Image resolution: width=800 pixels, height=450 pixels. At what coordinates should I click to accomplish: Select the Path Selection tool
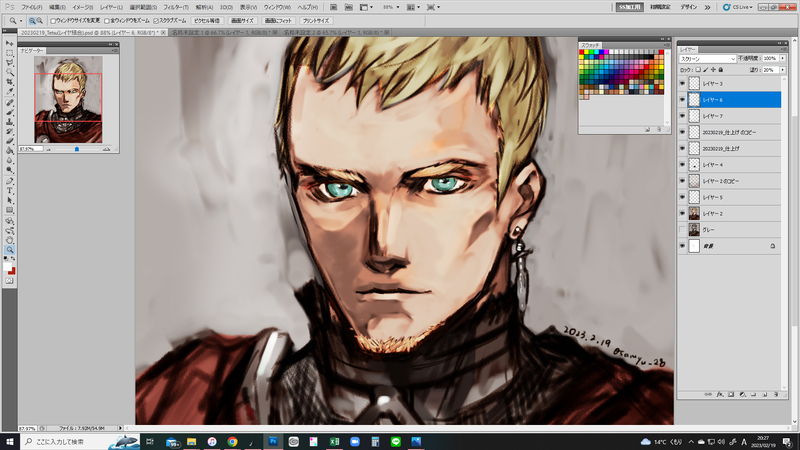10,201
